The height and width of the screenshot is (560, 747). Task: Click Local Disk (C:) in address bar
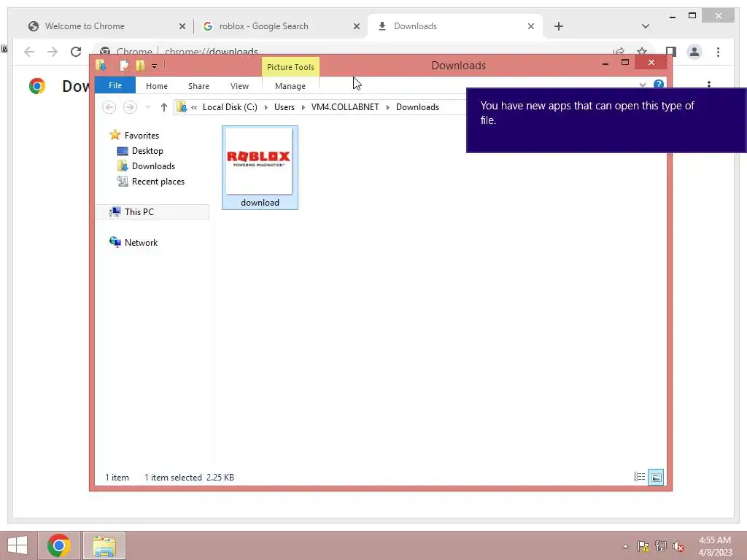tap(230, 107)
